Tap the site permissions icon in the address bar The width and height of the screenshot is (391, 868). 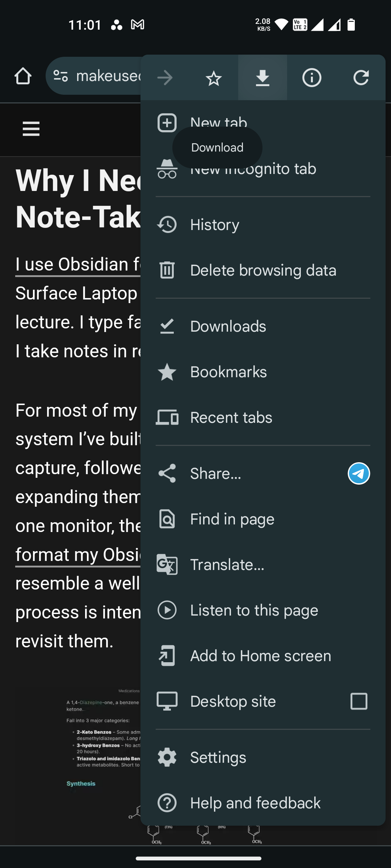click(61, 76)
